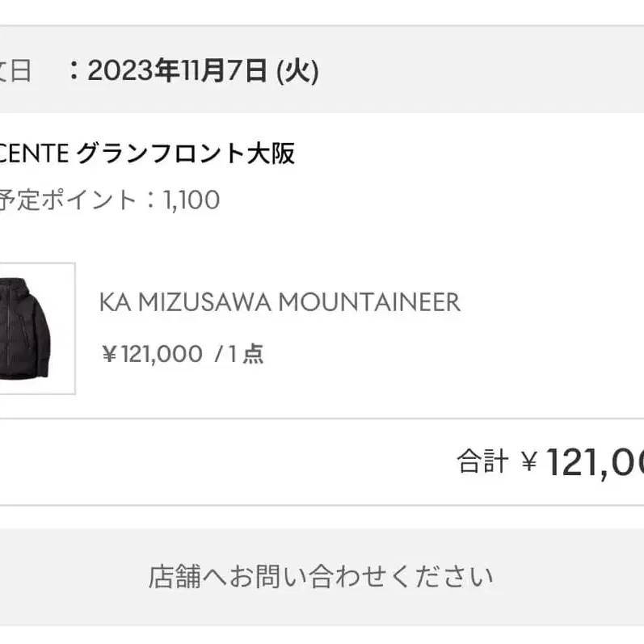Image resolution: width=644 pixels, height=644 pixels.
Task: Select the large total amount figure
Action: [594, 462]
